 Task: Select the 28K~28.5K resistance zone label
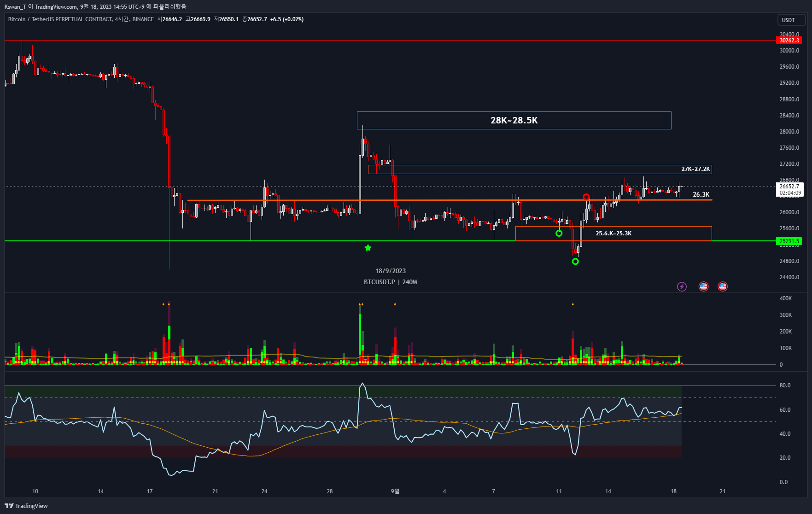(514, 120)
